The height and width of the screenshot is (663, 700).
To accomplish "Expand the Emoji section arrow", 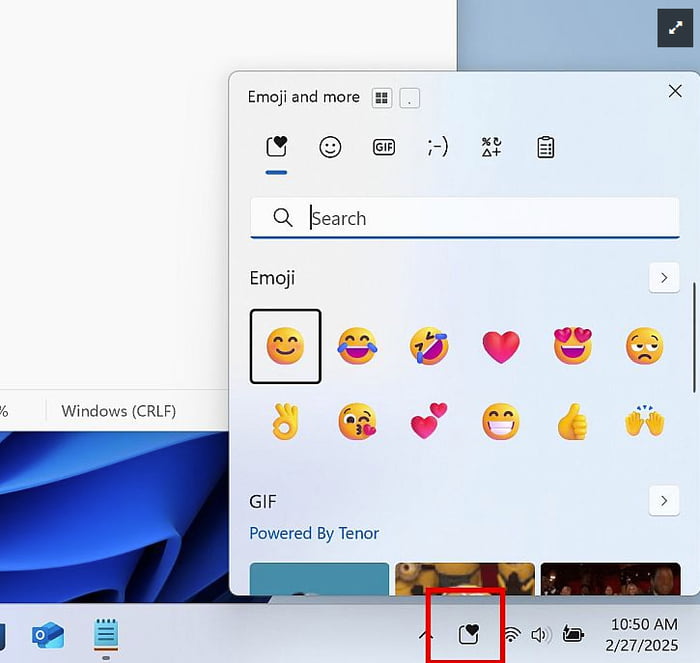I will 664,278.
